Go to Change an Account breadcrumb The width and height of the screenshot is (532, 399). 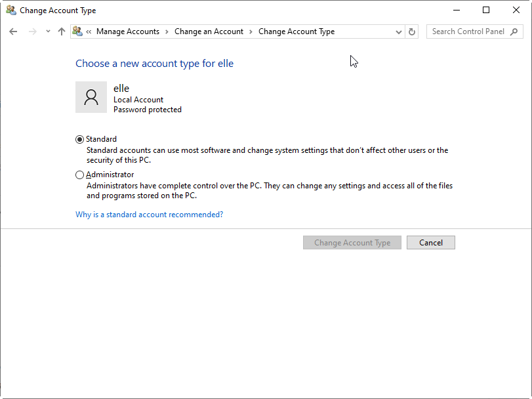(209, 31)
